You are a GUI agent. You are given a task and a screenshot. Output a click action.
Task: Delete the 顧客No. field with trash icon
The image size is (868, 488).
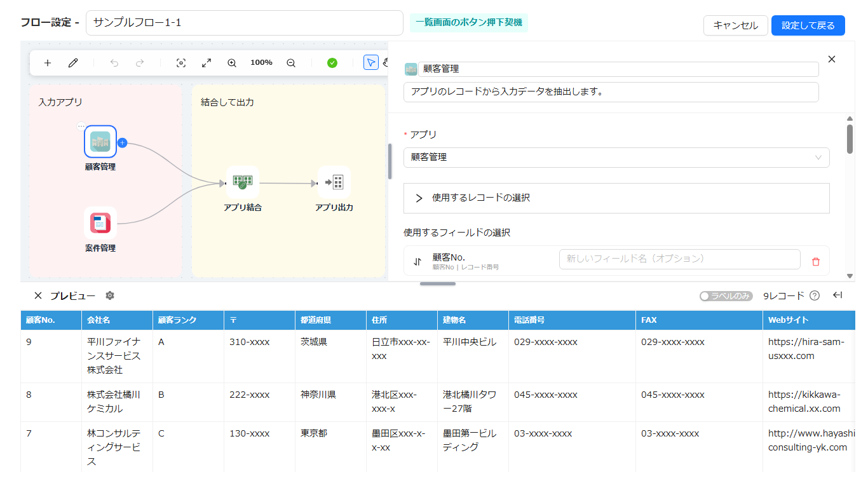pos(816,261)
